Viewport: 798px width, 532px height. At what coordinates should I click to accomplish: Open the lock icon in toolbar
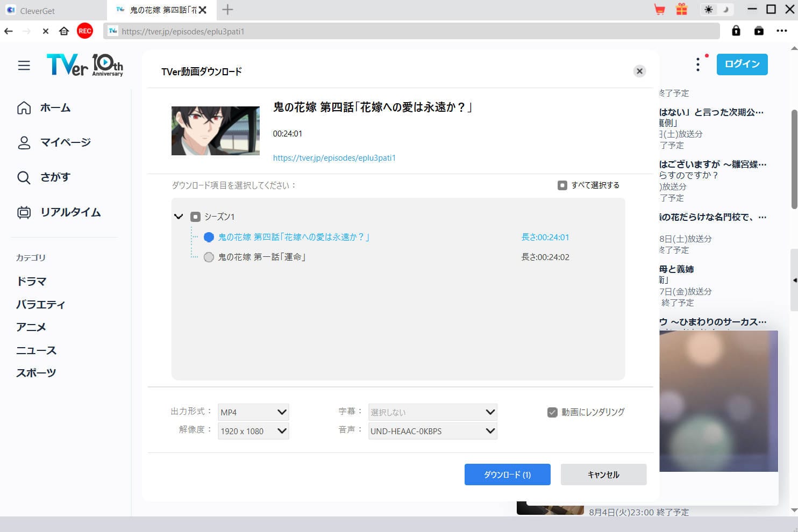[x=736, y=31]
